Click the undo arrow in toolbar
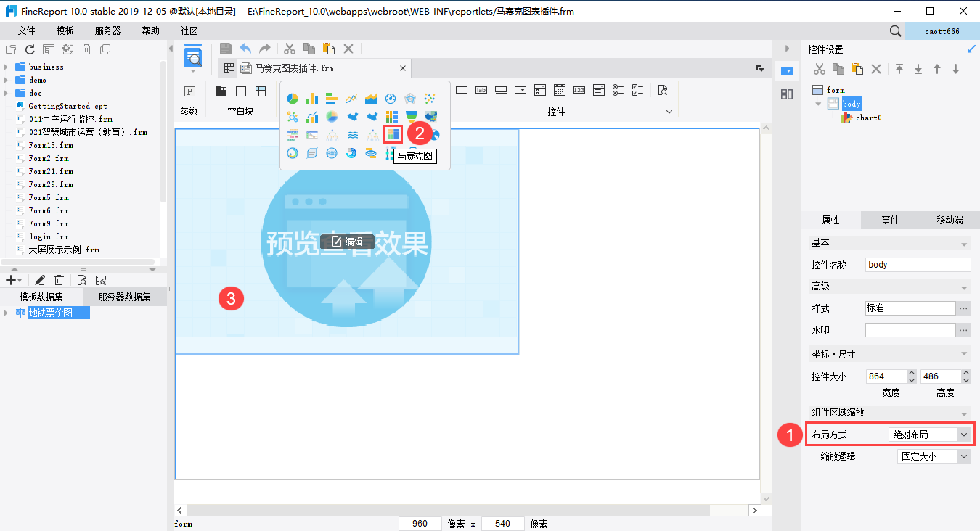This screenshot has width=980, height=531. coord(245,49)
